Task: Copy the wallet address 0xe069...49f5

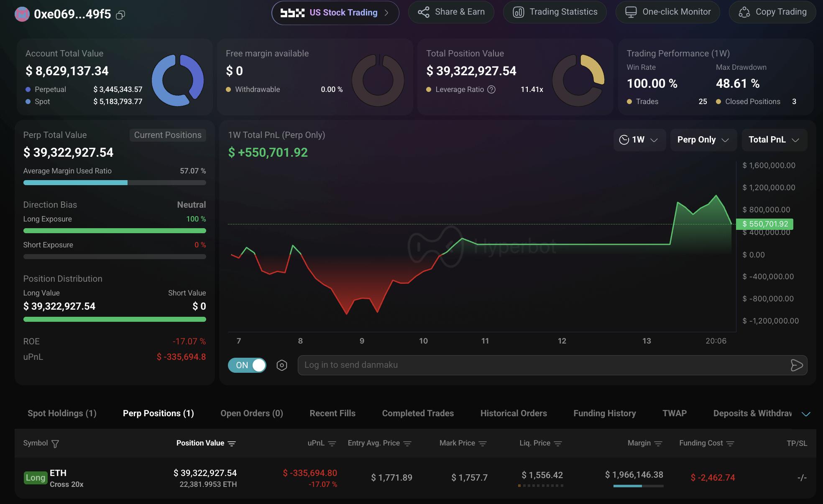Action: 120,15
